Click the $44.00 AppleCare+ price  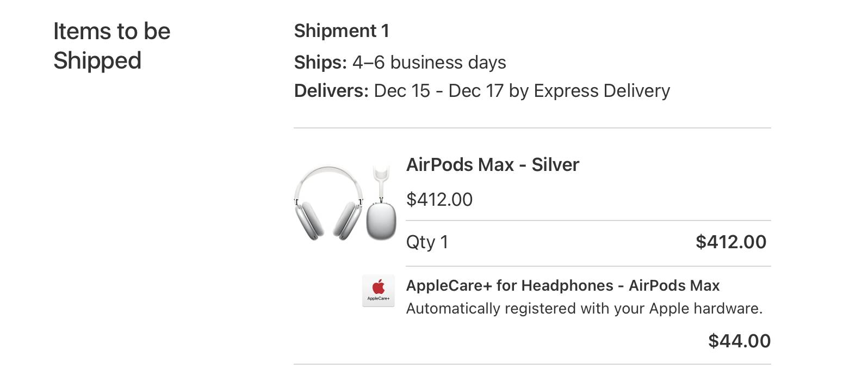pos(739,341)
